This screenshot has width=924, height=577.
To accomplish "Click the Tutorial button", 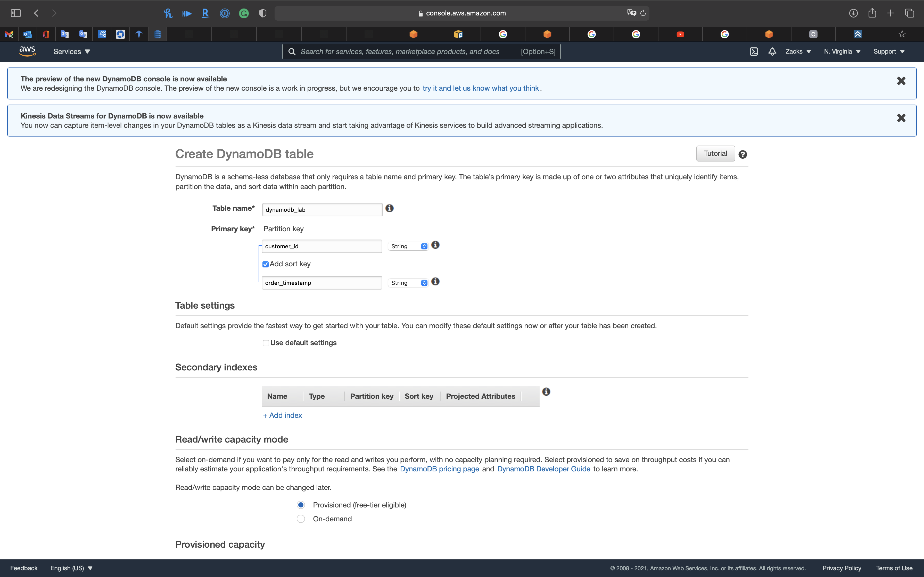I will point(715,154).
